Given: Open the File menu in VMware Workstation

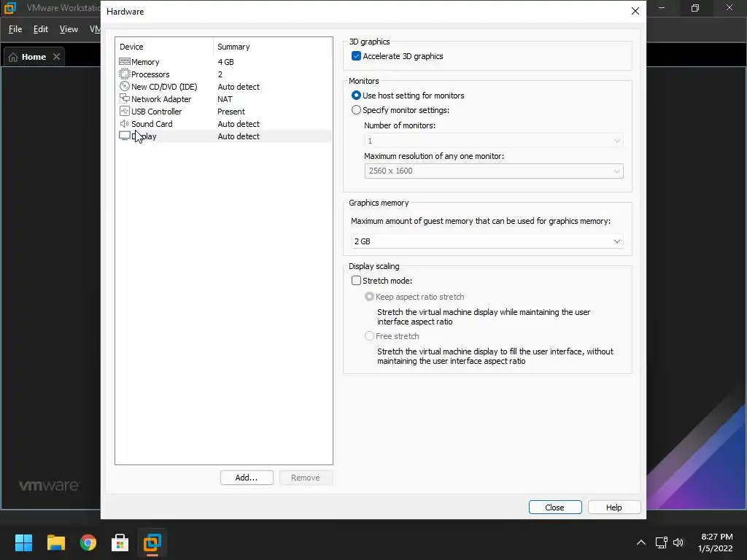Looking at the screenshot, I should tap(15, 29).
